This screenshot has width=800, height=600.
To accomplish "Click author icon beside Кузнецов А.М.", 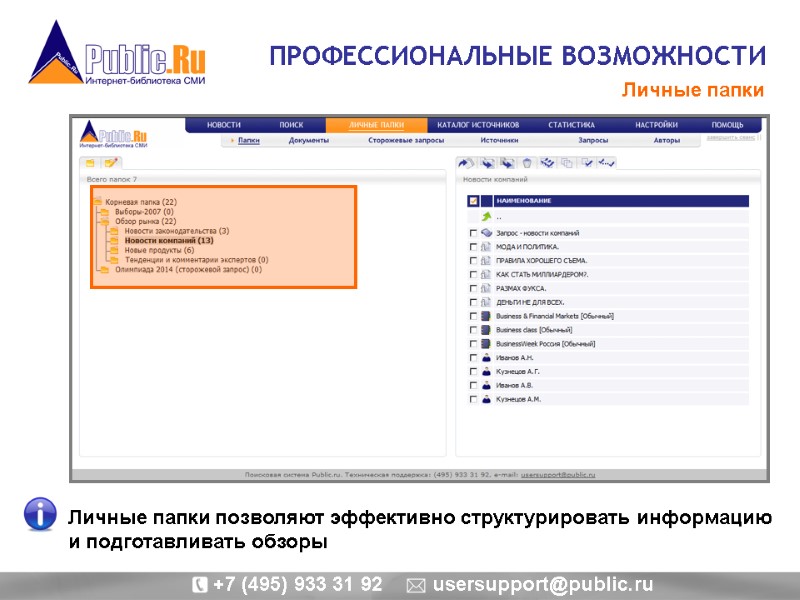I will point(486,399).
